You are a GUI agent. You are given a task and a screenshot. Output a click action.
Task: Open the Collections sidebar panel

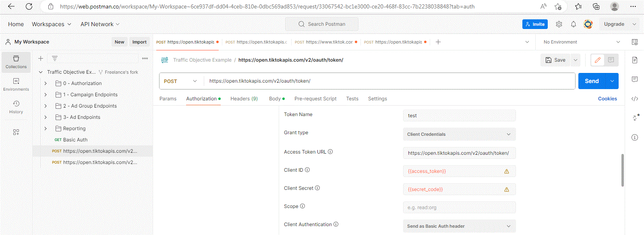click(x=16, y=62)
